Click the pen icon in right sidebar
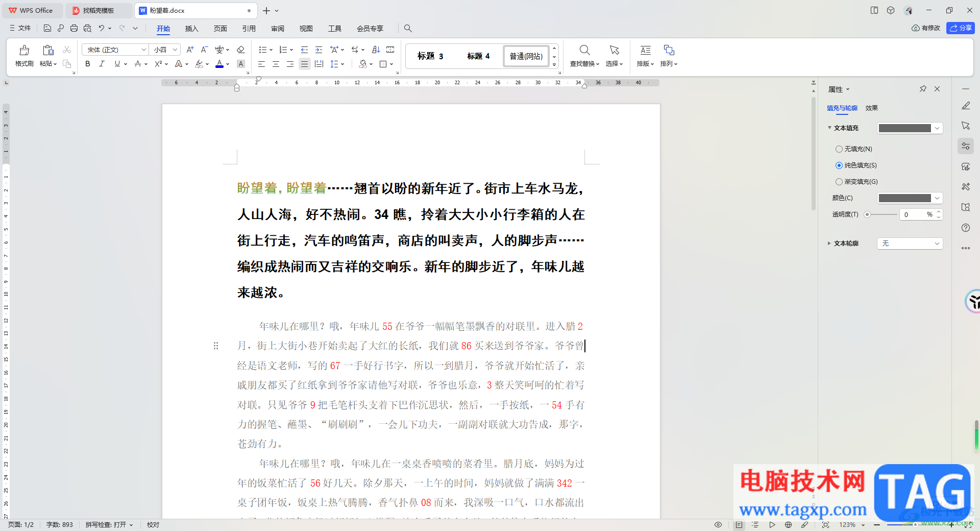The height and width of the screenshot is (531, 980). tap(966, 106)
